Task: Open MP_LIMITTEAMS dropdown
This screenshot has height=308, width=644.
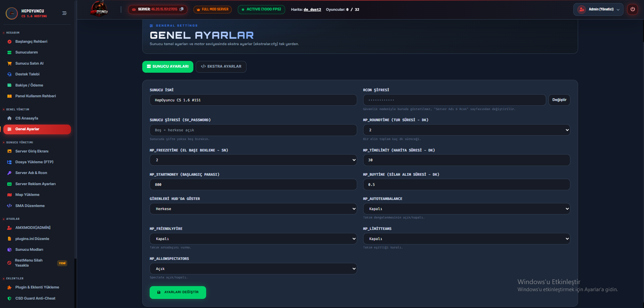Action: click(466, 239)
